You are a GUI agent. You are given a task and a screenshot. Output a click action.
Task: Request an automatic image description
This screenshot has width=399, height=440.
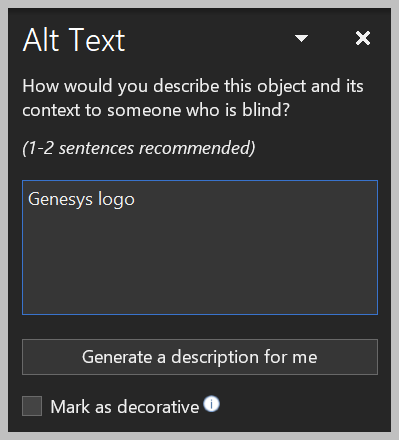[x=200, y=357]
